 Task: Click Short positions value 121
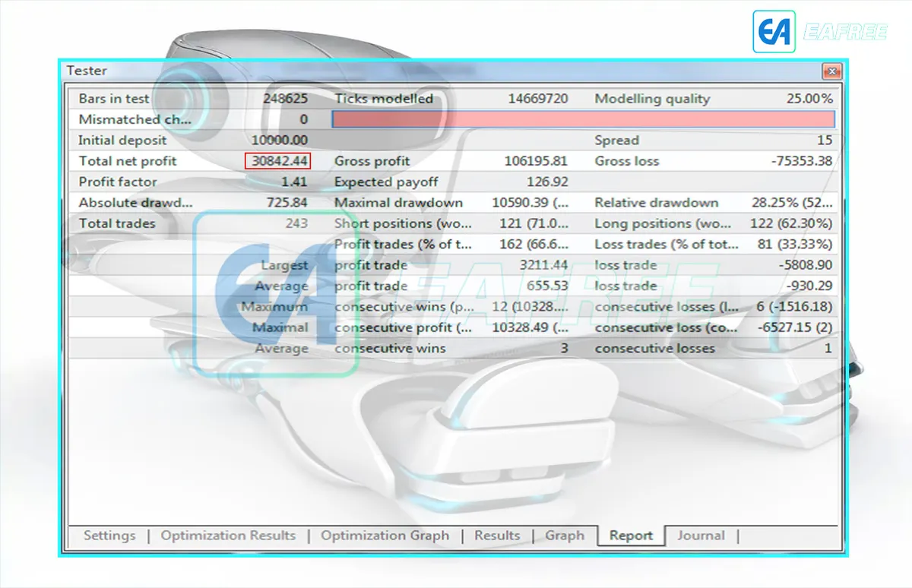[x=534, y=223]
